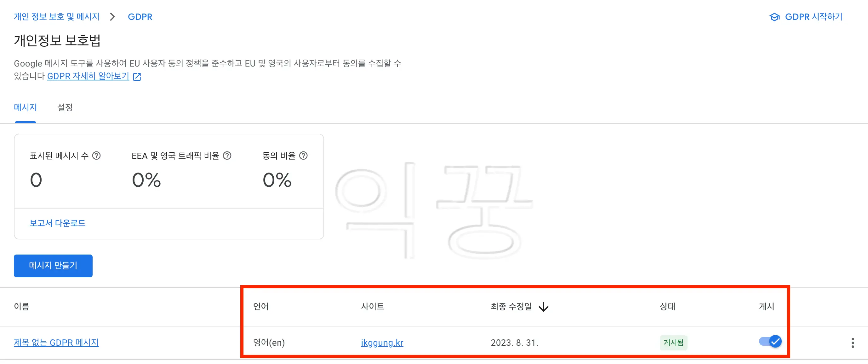Open the help icon next to 표시된 메시지 수
Image resolution: width=868 pixels, height=364 pixels.
97,156
